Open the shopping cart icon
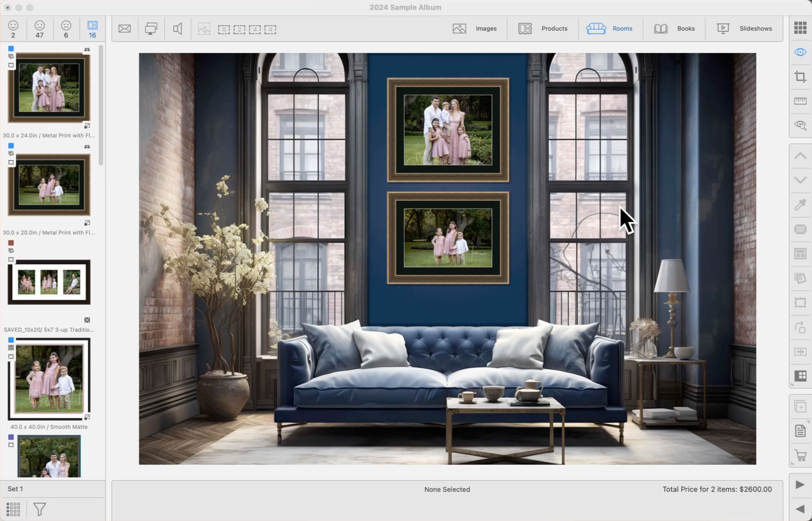 pyautogui.click(x=800, y=455)
